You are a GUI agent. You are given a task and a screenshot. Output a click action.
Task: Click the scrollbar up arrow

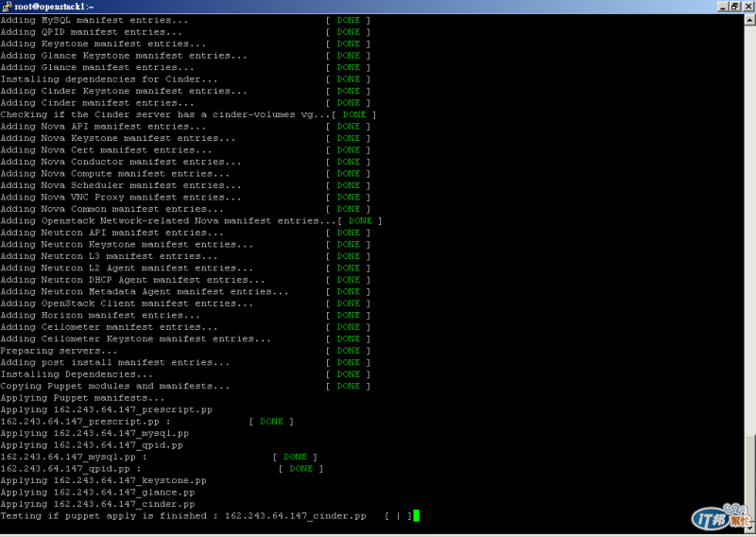[x=749, y=20]
